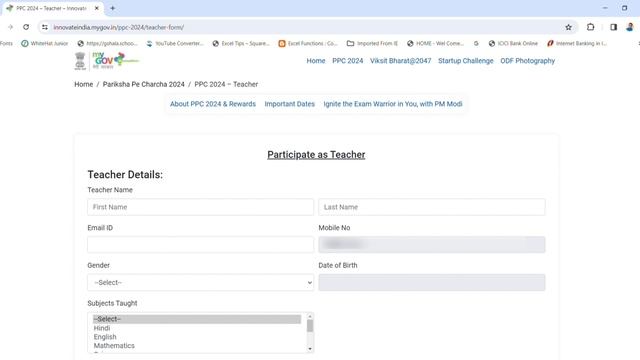Open the gohala school bookmark
The image size is (640, 360).
click(107, 43)
